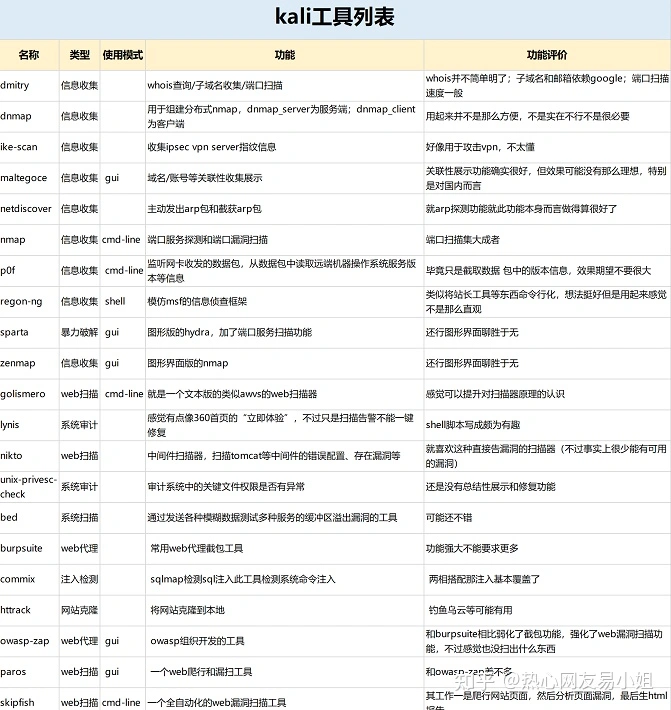
Task: Click the 'kali工具列表' title
Action: (x=335, y=17)
